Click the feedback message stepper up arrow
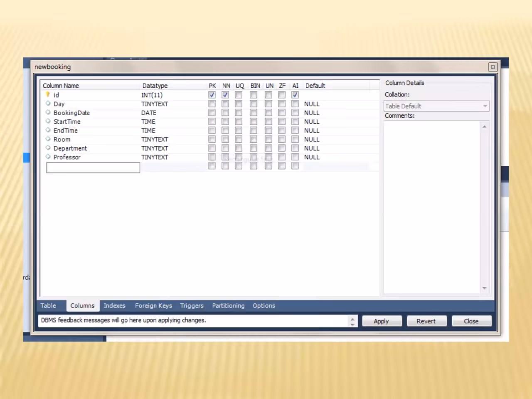This screenshot has width=532, height=399. 352,318
